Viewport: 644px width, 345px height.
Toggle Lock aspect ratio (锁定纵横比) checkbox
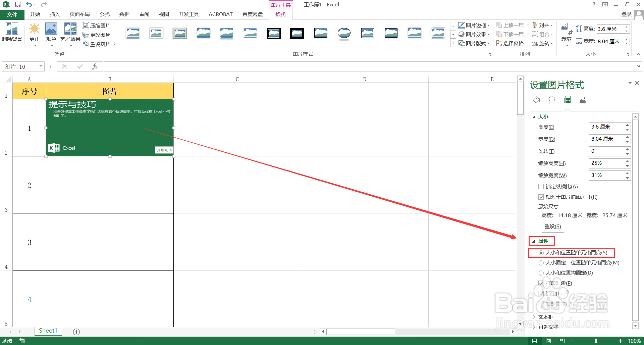coord(541,187)
